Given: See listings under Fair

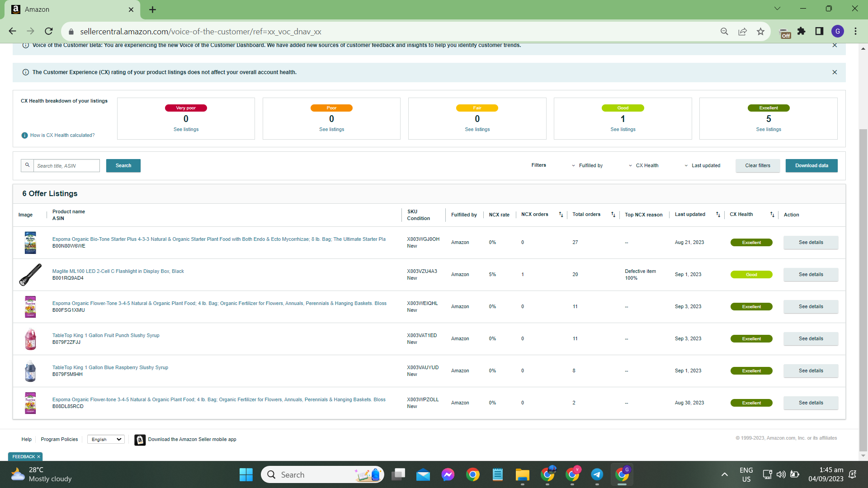Looking at the screenshot, I should [477, 130].
